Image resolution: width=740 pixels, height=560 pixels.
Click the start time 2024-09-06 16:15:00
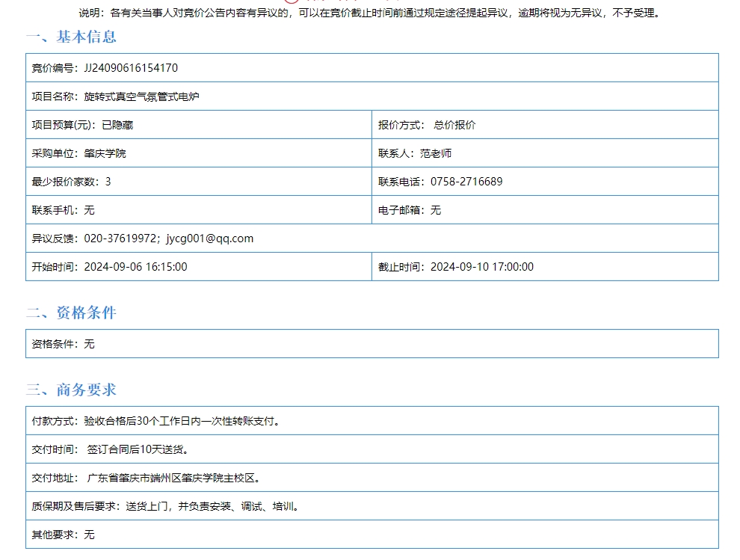pyautogui.click(x=135, y=267)
